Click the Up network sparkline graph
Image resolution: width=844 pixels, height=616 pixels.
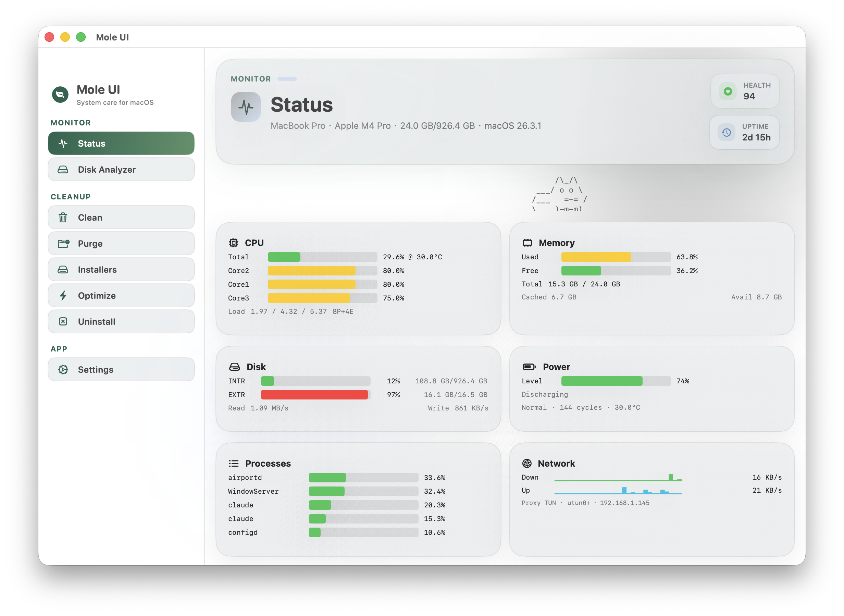coord(618,490)
